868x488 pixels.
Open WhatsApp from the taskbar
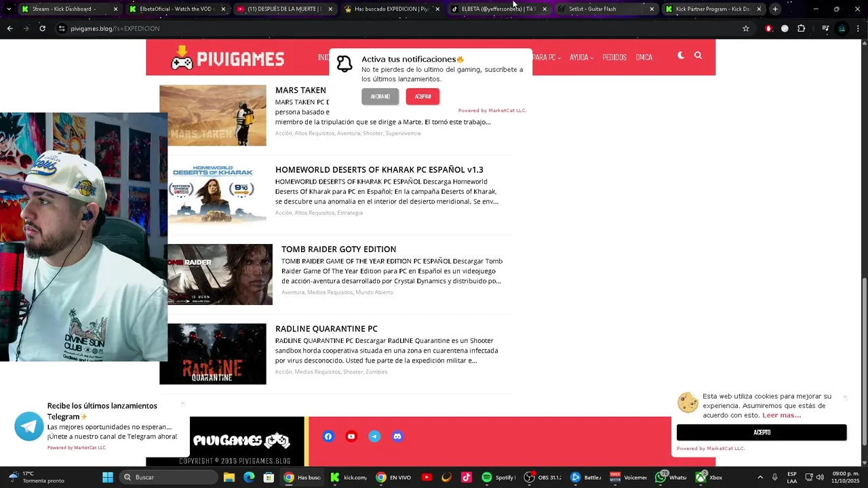671,477
